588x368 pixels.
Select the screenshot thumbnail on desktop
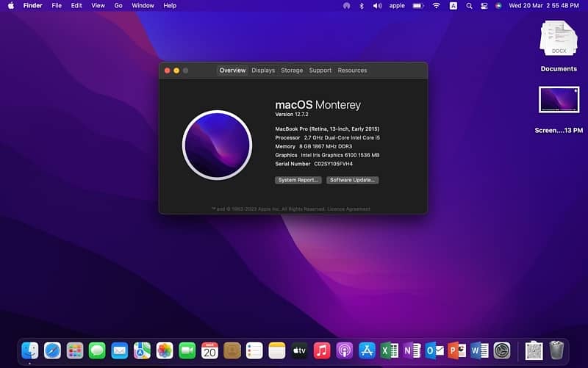[x=559, y=100]
